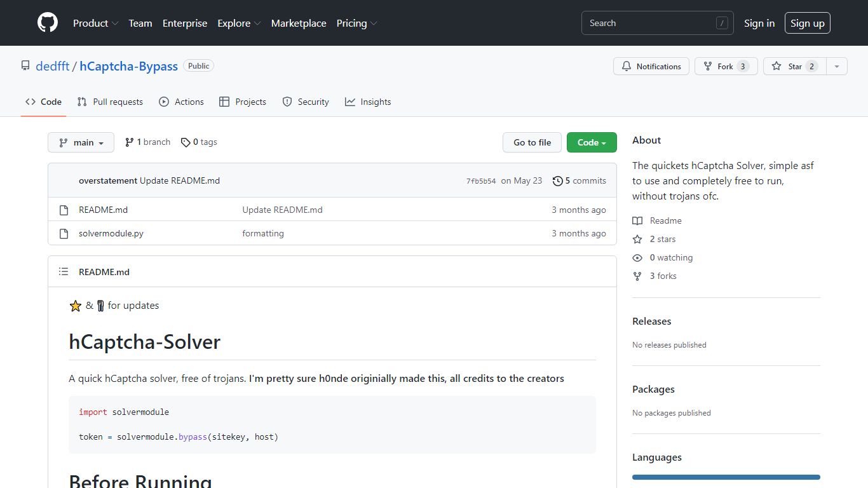The width and height of the screenshot is (868, 488).
Task: Open the green Code download dropdown
Action: (x=592, y=142)
